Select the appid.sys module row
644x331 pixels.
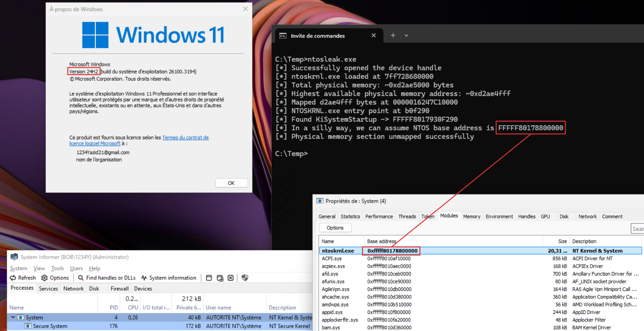coord(481,312)
